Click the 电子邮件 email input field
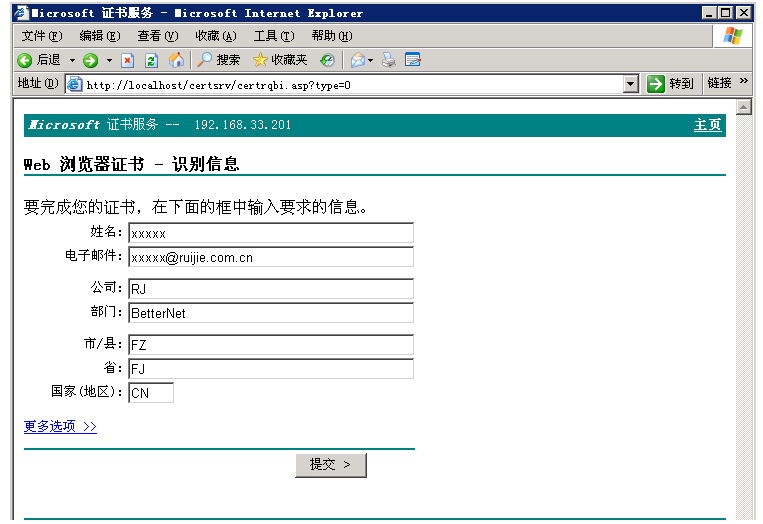763x524 pixels. point(270,257)
